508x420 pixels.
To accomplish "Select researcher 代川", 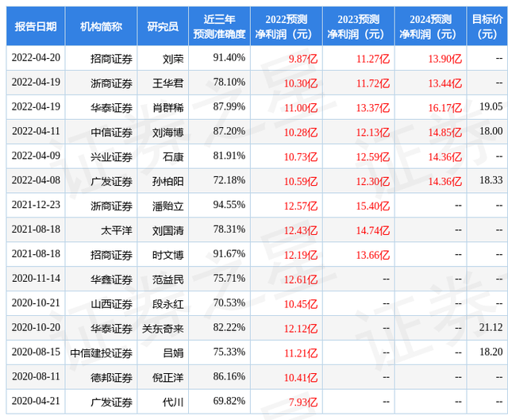I will [173, 402].
